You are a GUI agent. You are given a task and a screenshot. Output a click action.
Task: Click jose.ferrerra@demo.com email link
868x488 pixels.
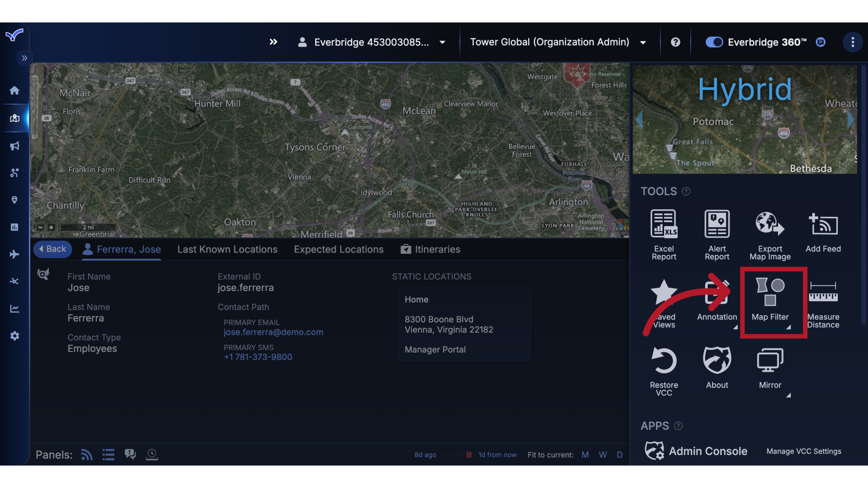pos(273,332)
